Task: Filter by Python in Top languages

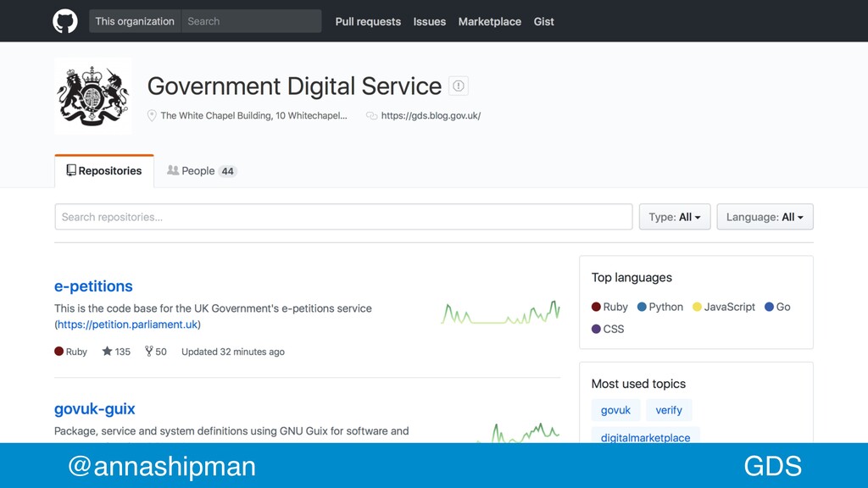Action: (x=659, y=307)
